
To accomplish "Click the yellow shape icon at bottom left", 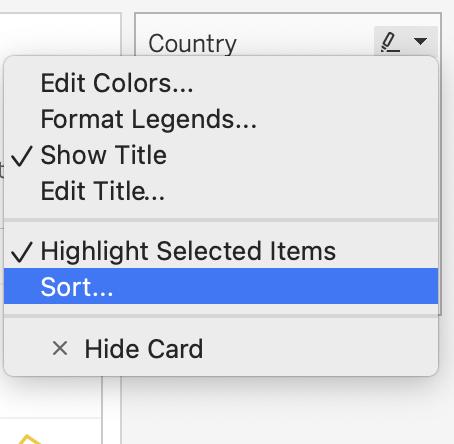I will tap(29, 439).
